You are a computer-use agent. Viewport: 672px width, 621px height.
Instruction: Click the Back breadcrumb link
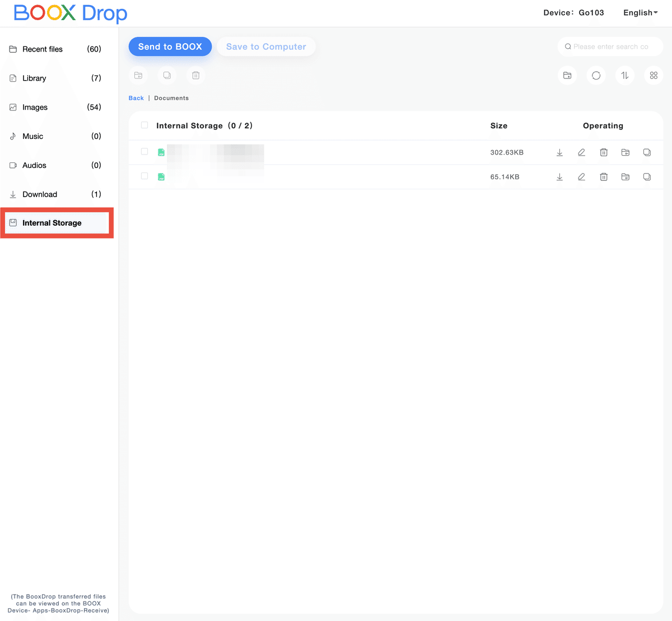click(x=136, y=98)
